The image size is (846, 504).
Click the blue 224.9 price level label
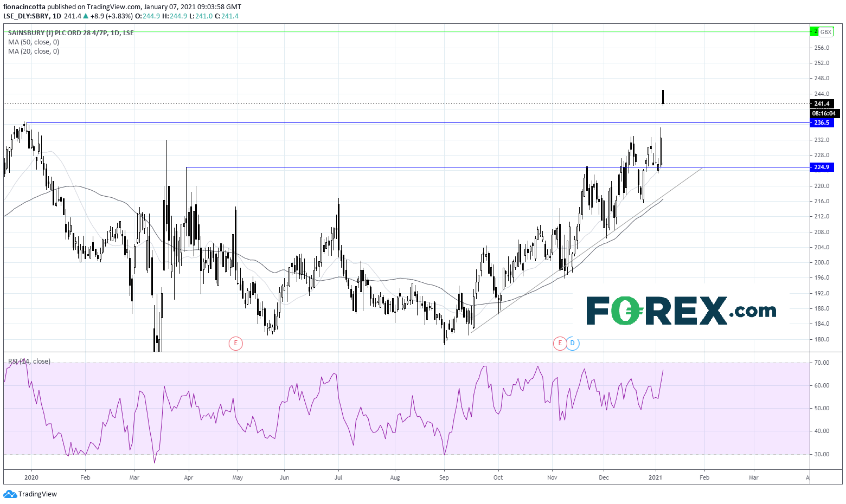(x=822, y=167)
